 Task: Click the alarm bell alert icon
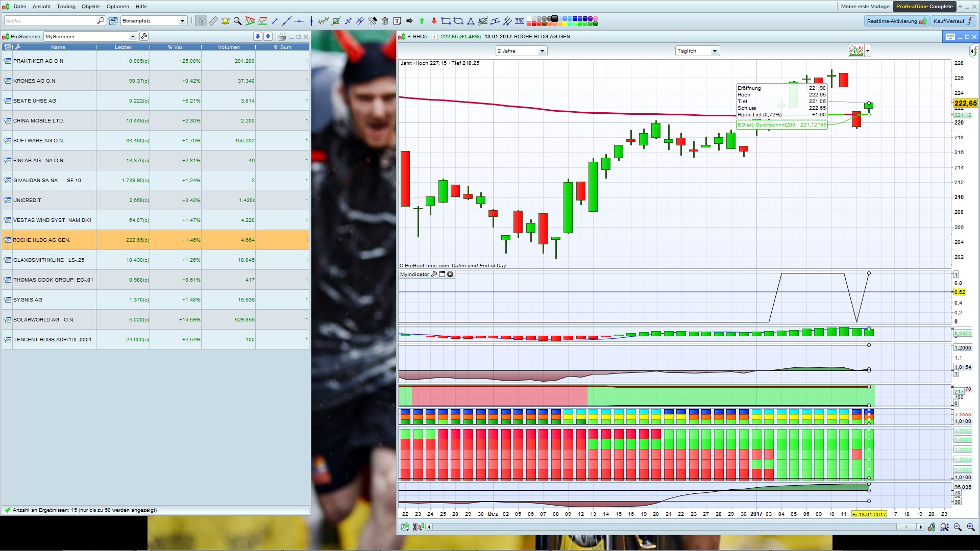coord(225,21)
